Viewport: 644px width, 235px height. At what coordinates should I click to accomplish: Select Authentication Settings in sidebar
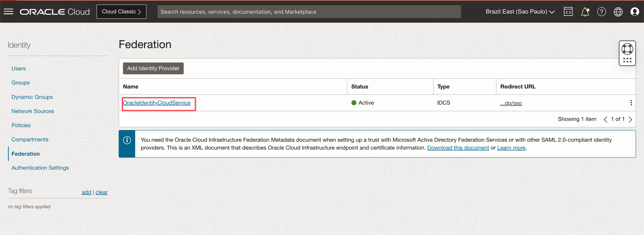coord(40,168)
